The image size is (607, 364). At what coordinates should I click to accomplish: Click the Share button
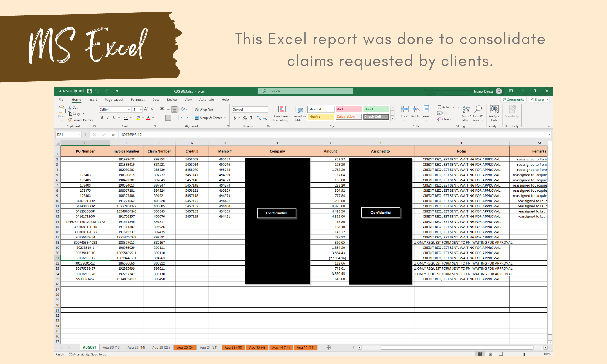[537, 99]
